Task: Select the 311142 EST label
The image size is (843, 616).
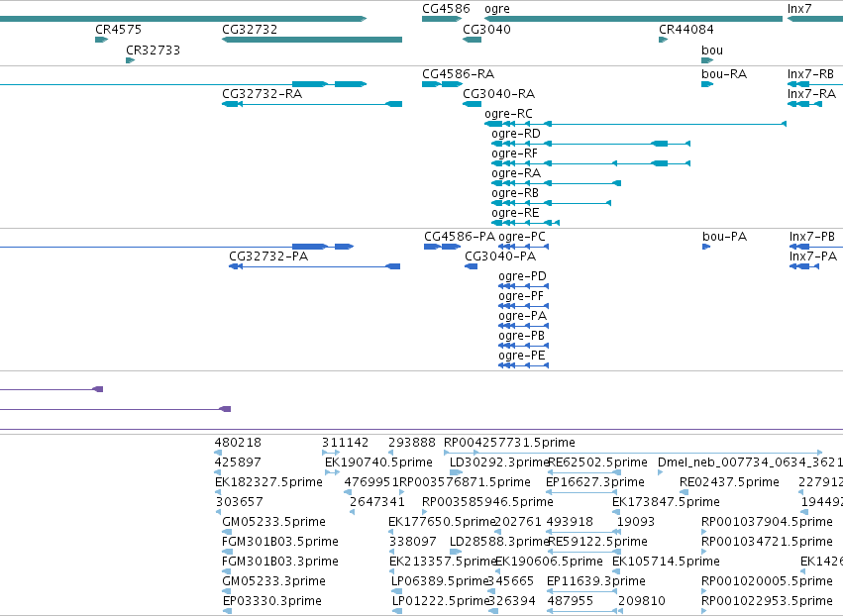Action: pos(345,443)
